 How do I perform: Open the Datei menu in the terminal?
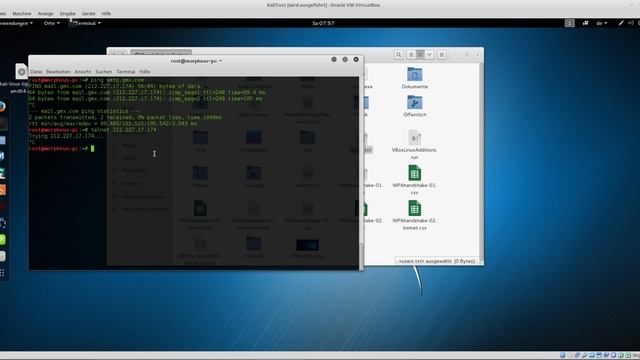tap(36, 72)
